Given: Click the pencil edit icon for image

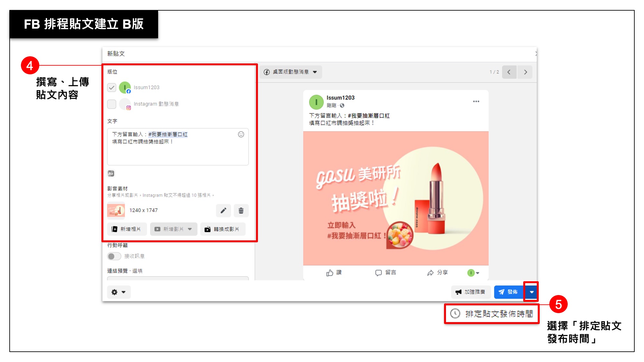Looking at the screenshot, I should (223, 210).
